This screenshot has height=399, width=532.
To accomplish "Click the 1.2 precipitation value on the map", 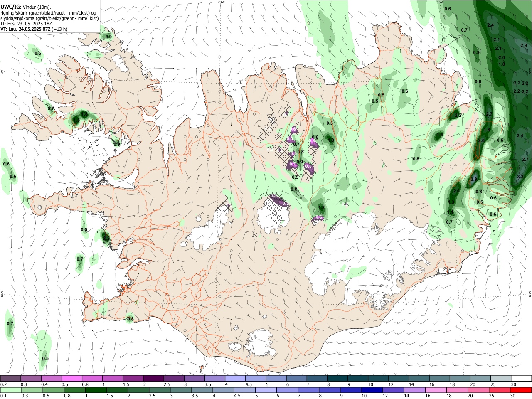I will (x=321, y=207).
